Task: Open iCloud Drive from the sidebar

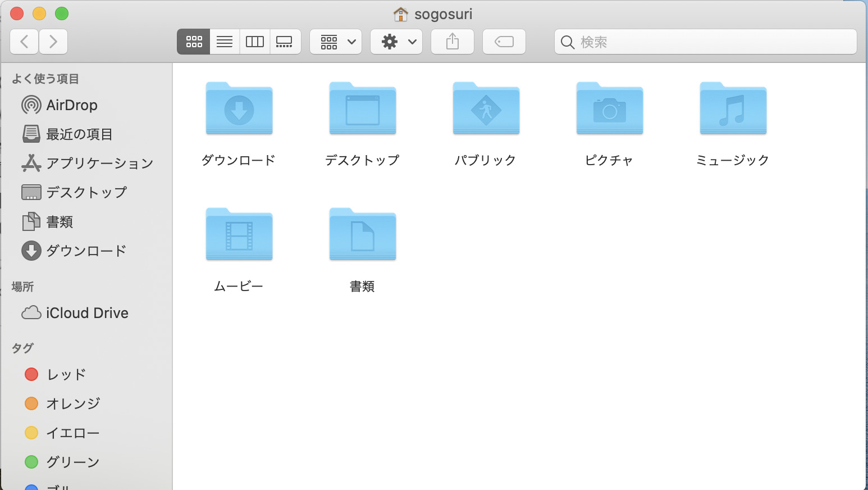Action: [87, 313]
